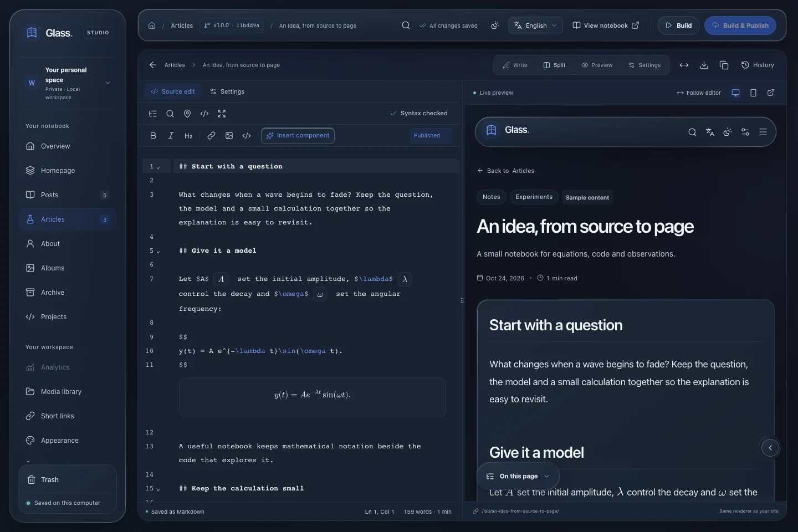This screenshot has height=532, width=798.
Task: Open Media library in the sidebar
Action: coord(68,392)
